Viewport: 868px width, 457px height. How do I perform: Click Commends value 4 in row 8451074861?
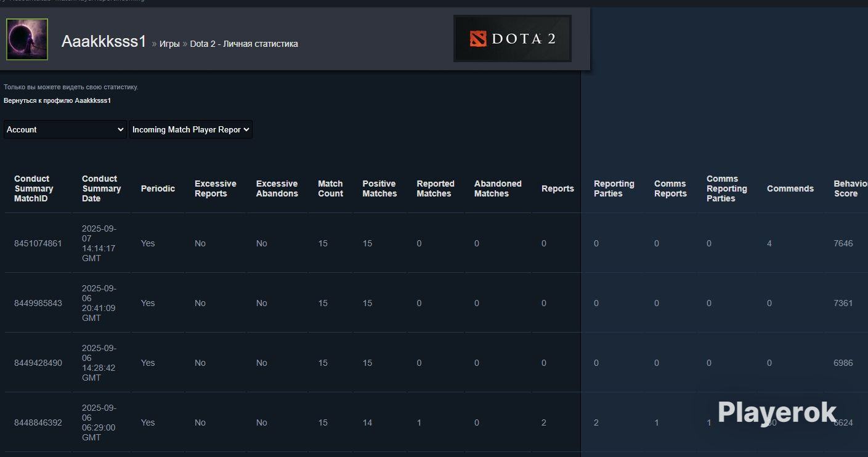[x=769, y=243]
